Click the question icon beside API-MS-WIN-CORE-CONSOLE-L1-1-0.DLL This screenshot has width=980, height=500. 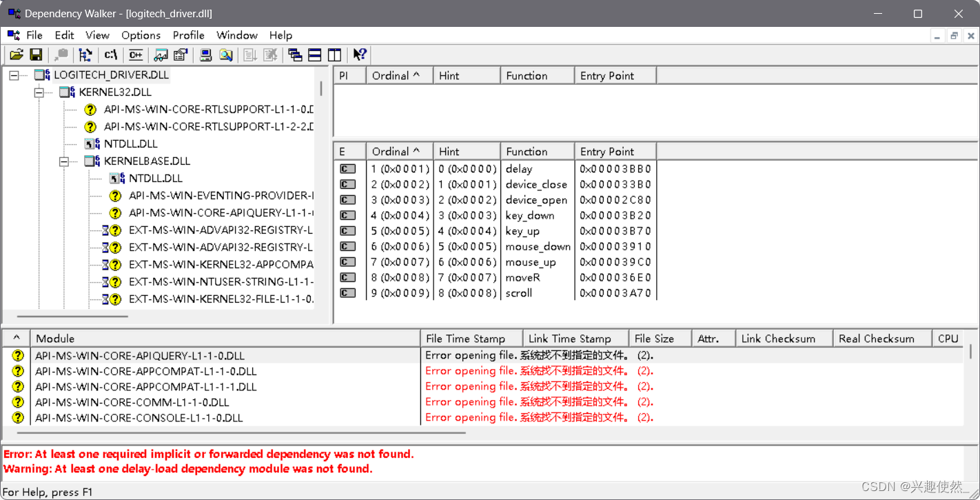[18, 418]
